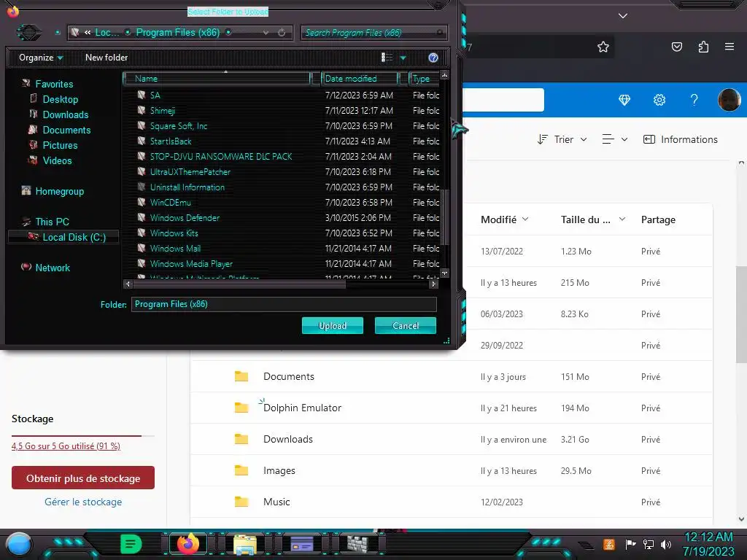
Task: Sort by Date modified column header
Action: (360, 79)
